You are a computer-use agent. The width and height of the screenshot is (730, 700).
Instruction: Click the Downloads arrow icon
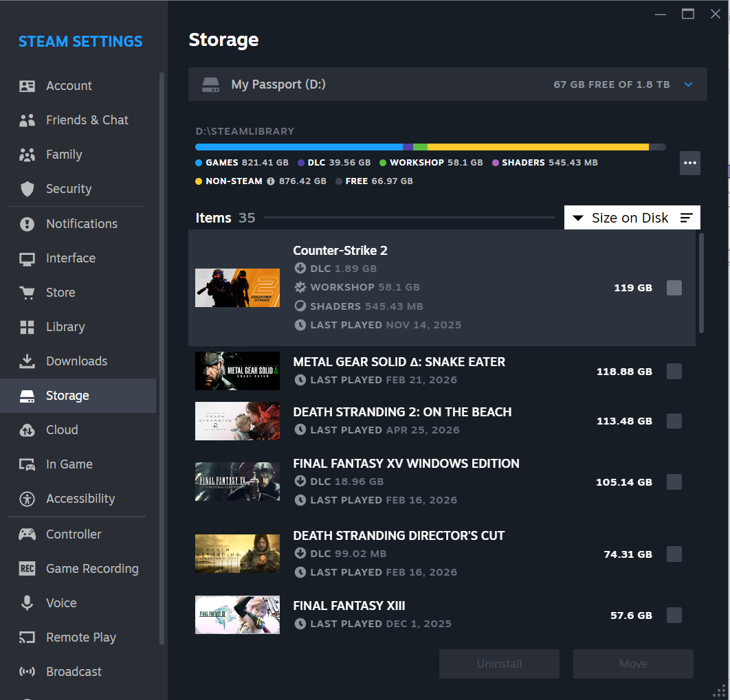click(27, 361)
